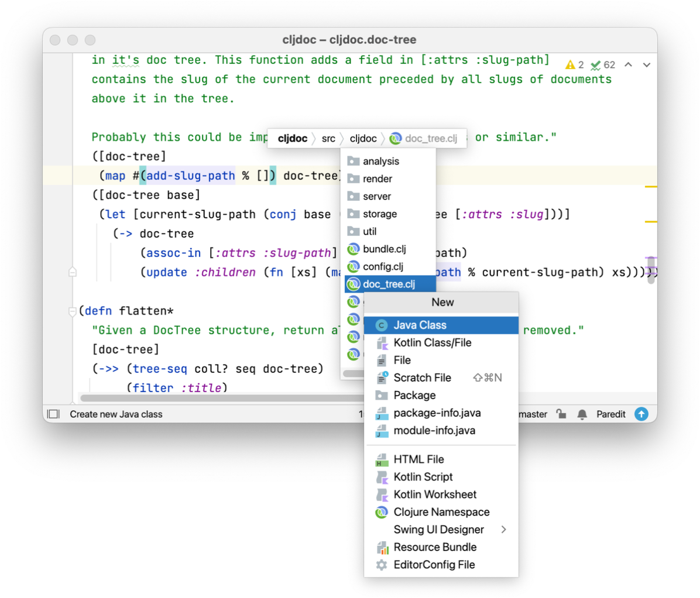Click Paredit status bar widget
Screen dimensions: 700x598
click(x=610, y=414)
